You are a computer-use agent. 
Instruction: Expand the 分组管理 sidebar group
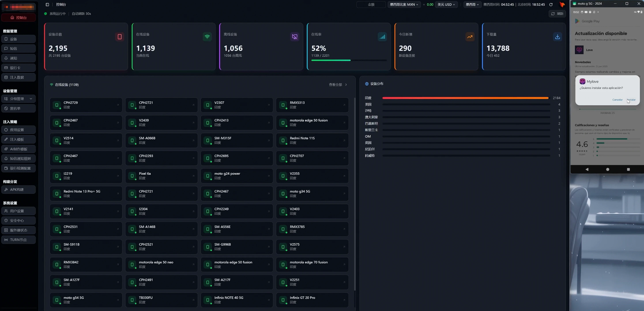(x=19, y=99)
